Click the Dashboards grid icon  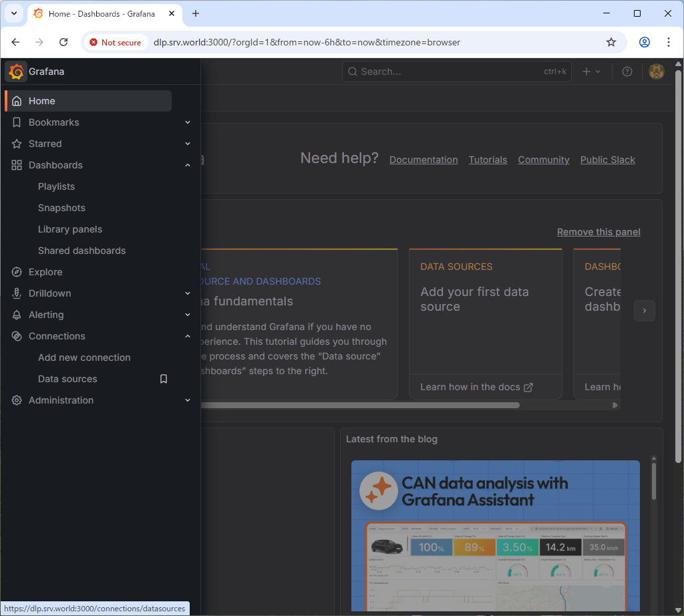coord(17,165)
